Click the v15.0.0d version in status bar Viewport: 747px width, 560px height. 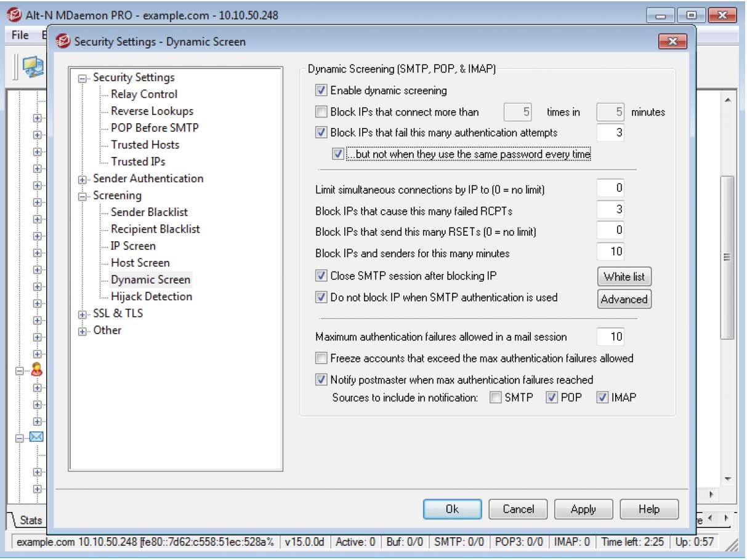(x=304, y=542)
